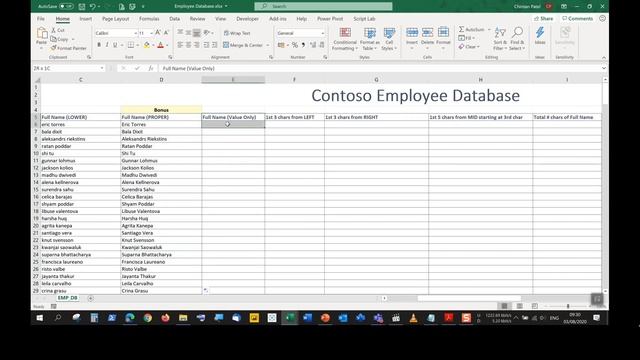Open Find & Select menu
The image size is (640, 360).
click(x=517, y=39)
